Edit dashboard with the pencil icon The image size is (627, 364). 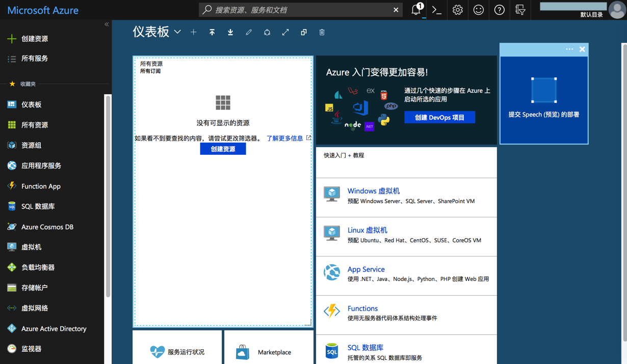[x=249, y=32]
